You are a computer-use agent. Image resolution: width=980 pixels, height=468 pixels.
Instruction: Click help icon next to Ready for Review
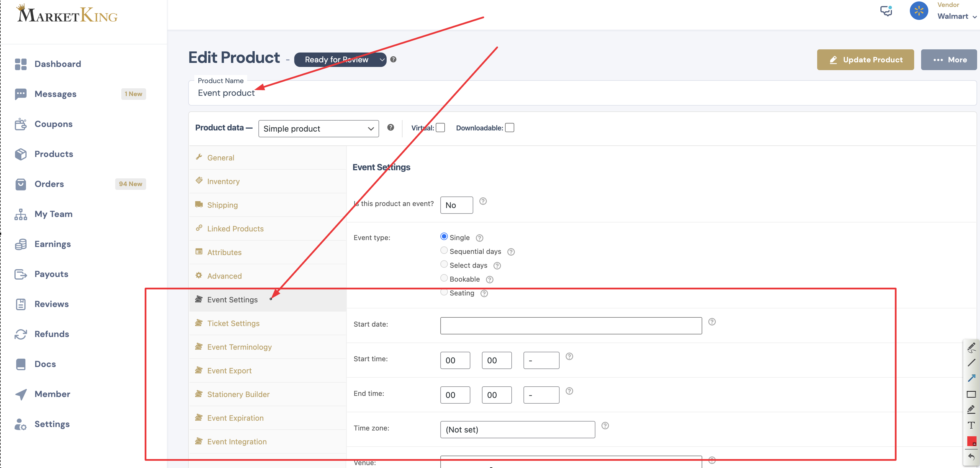pyautogui.click(x=393, y=59)
